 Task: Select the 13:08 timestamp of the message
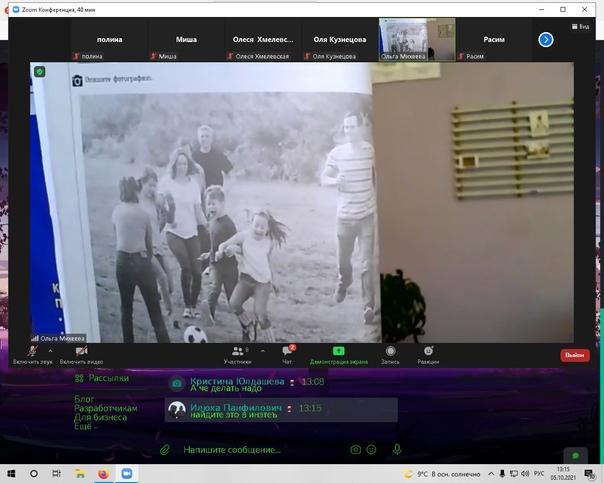[x=313, y=382]
